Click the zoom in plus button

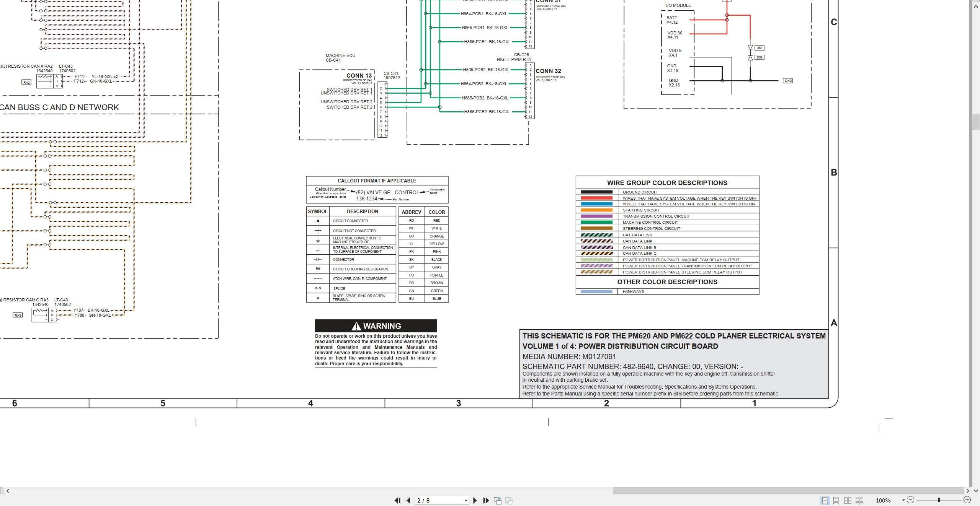point(967,500)
